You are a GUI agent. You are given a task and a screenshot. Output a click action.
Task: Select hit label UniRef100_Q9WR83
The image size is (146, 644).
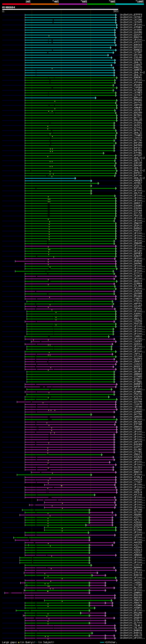click(x=131, y=593)
